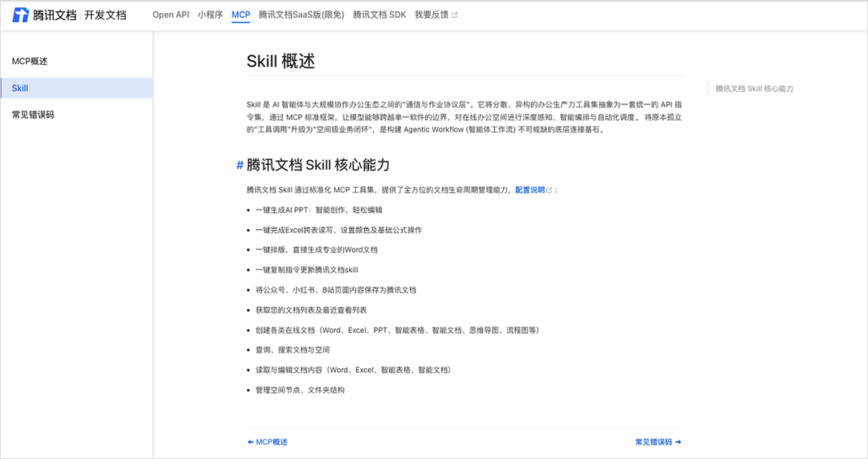The width and height of the screenshot is (868, 459).
Task: Open the 我要反馈 feedback link
Action: click(432, 15)
